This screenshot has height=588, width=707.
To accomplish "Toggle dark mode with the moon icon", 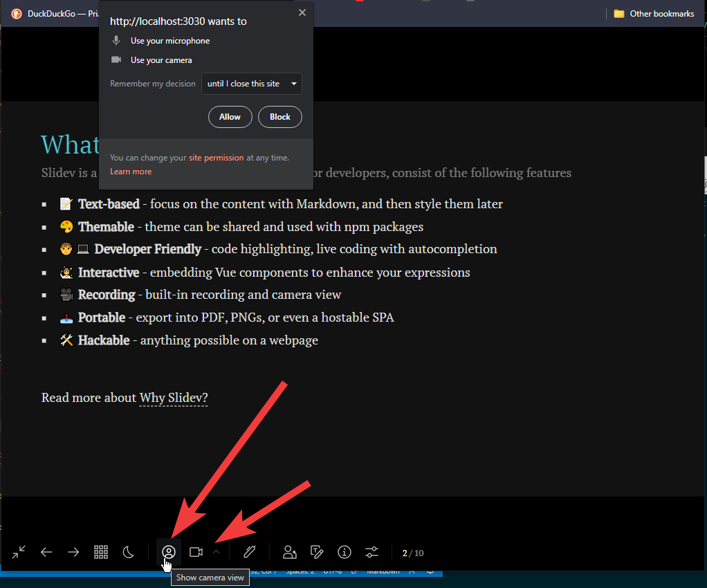I will tap(129, 552).
